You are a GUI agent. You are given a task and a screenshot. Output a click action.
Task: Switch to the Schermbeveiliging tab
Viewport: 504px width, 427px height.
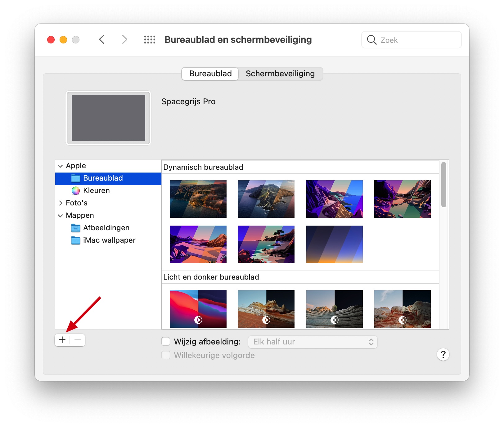tap(280, 74)
